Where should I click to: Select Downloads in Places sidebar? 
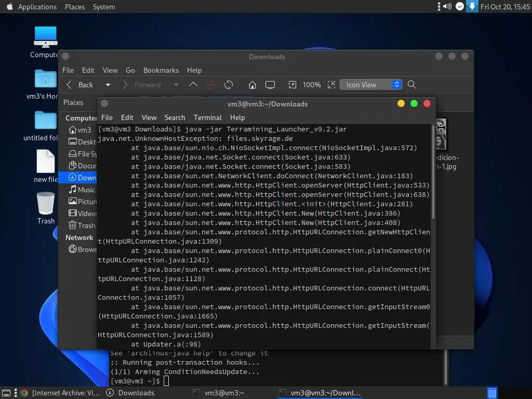point(78,178)
